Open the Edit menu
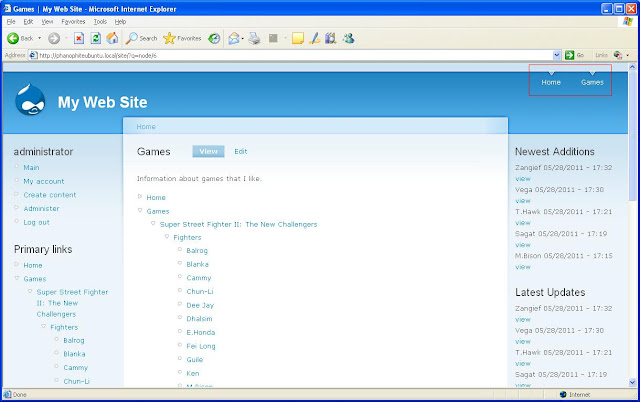 (x=28, y=22)
